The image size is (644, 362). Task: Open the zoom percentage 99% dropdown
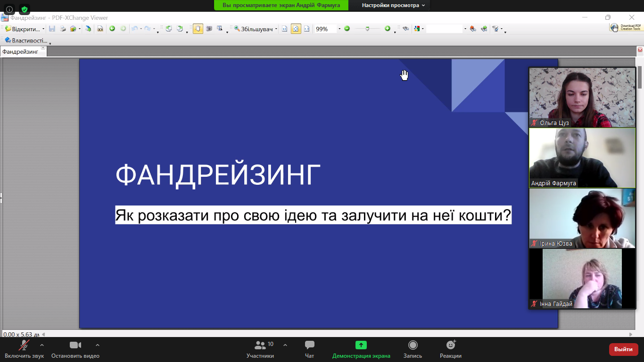point(339,29)
